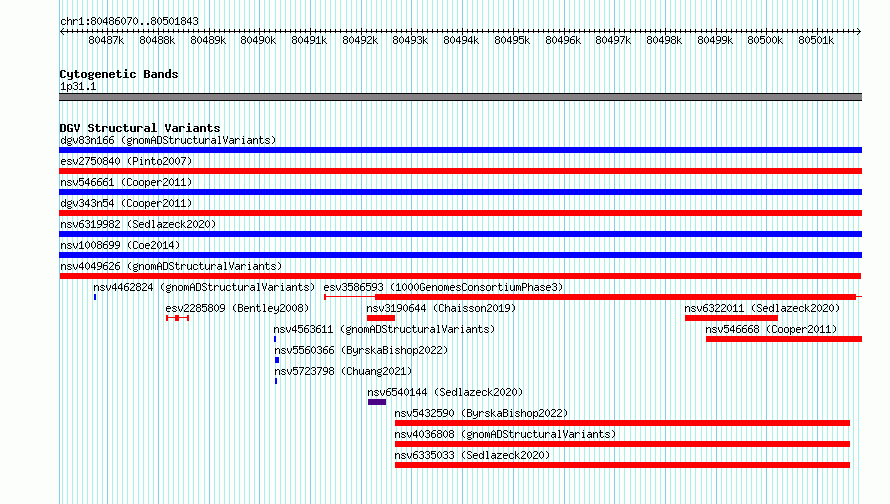
Task: Select the 1p31.1 cytogenetic band label
Action: tap(78, 86)
